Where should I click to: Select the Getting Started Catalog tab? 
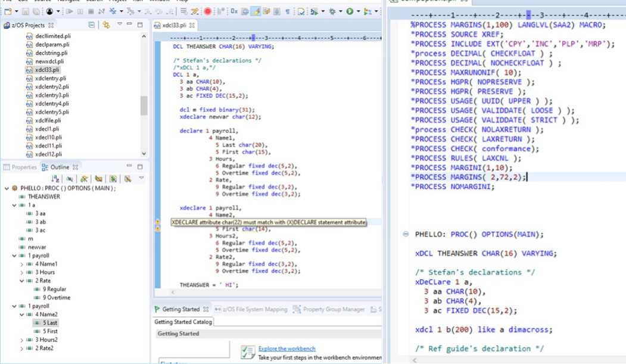point(183,322)
